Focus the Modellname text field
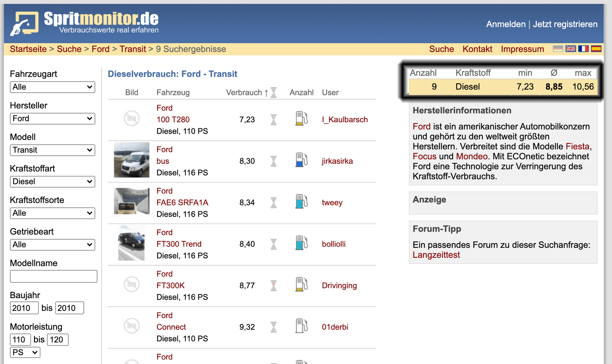The width and height of the screenshot is (612, 364). point(53,276)
